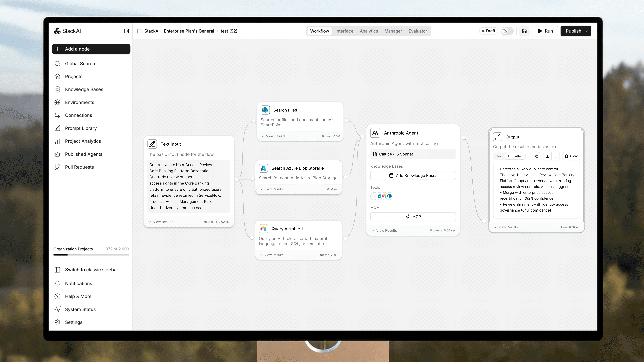Click the Search Files SharePoint icon
The width and height of the screenshot is (644, 362).
coord(265,110)
